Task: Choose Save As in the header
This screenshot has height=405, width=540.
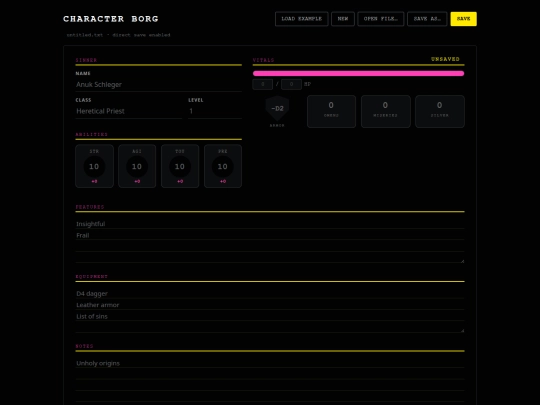Action: coord(427,19)
